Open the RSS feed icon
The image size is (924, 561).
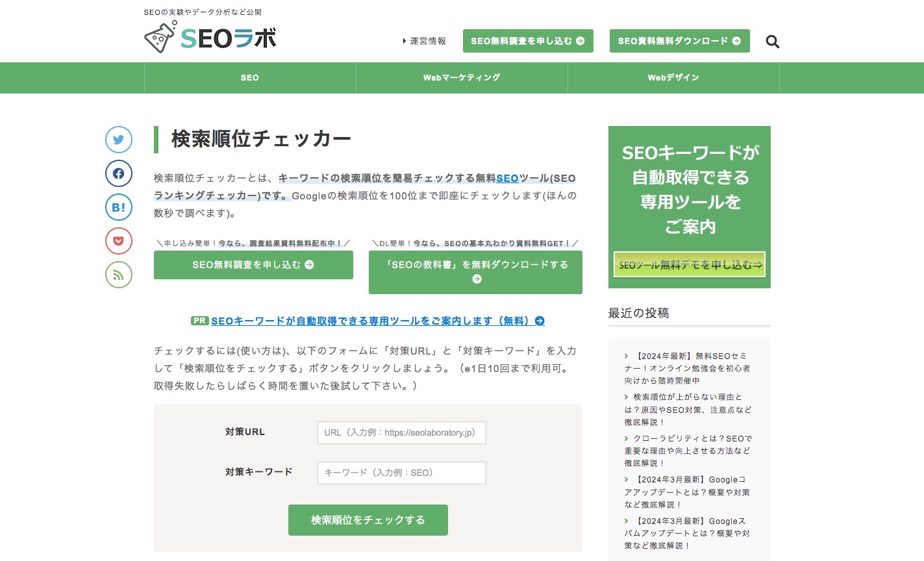tap(119, 275)
